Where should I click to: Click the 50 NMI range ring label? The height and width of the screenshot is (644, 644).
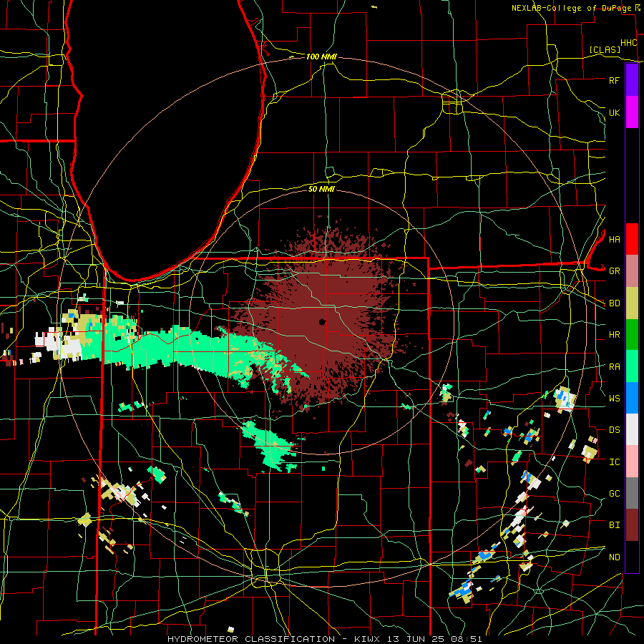321,189
